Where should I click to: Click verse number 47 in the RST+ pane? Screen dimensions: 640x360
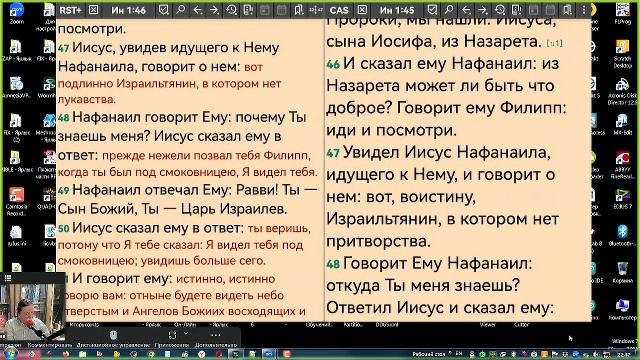pos(64,49)
